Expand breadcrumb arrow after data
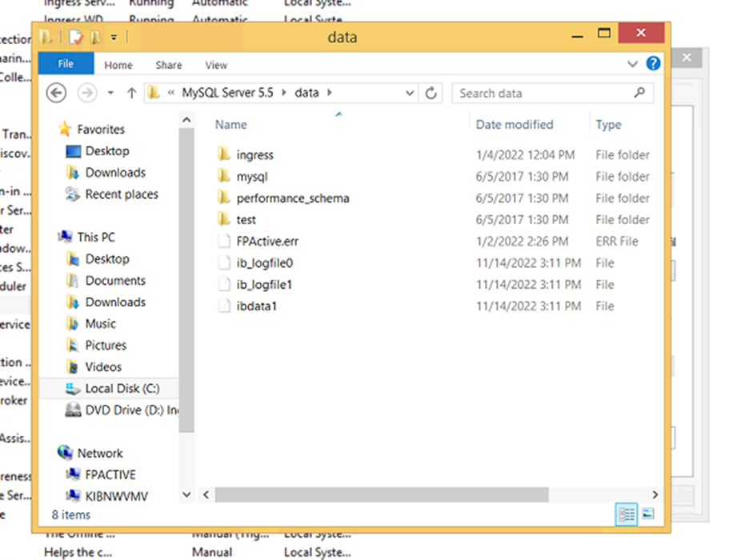The image size is (733, 560). pos(330,93)
